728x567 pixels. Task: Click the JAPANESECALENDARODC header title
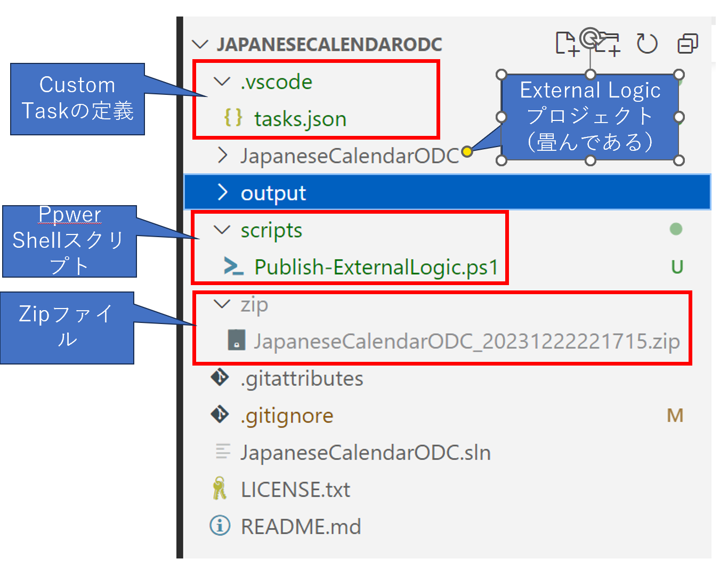(329, 44)
